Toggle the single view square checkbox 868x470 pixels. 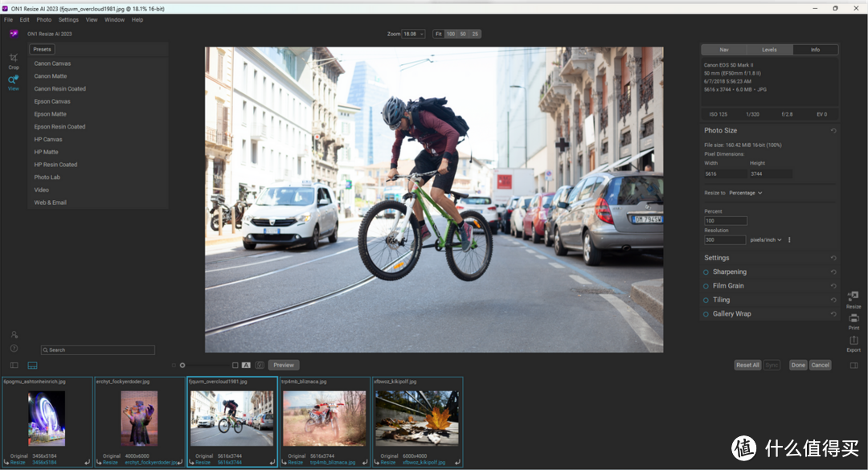pyautogui.click(x=235, y=366)
